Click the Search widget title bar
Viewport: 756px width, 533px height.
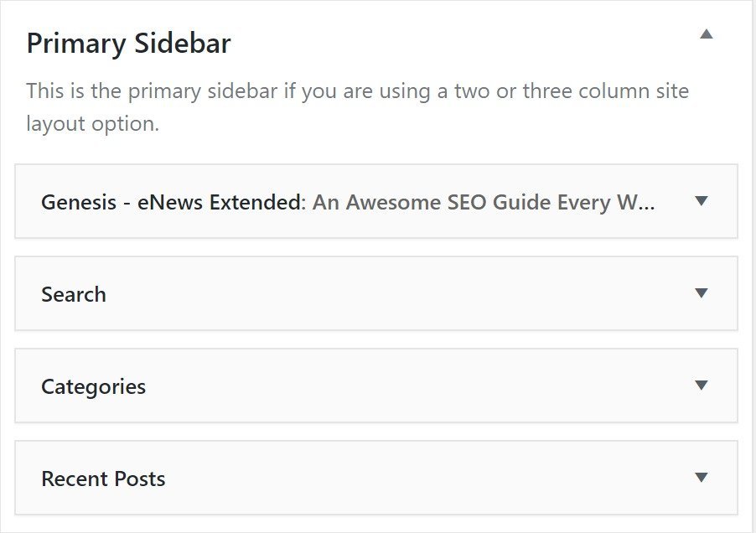[x=377, y=294]
